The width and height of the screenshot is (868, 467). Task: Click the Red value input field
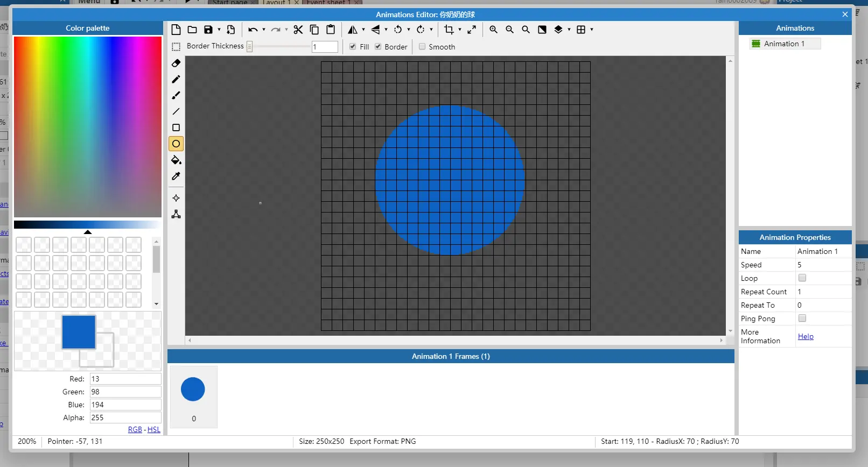tap(125, 379)
